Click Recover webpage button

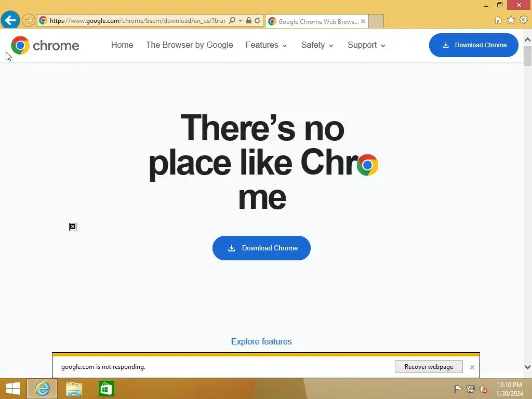coord(429,367)
